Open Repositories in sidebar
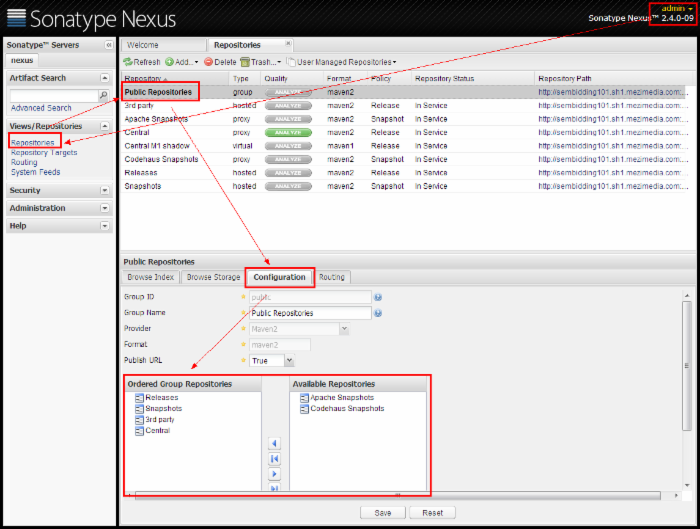Viewport: 700px width, 529px height. pyautogui.click(x=33, y=142)
